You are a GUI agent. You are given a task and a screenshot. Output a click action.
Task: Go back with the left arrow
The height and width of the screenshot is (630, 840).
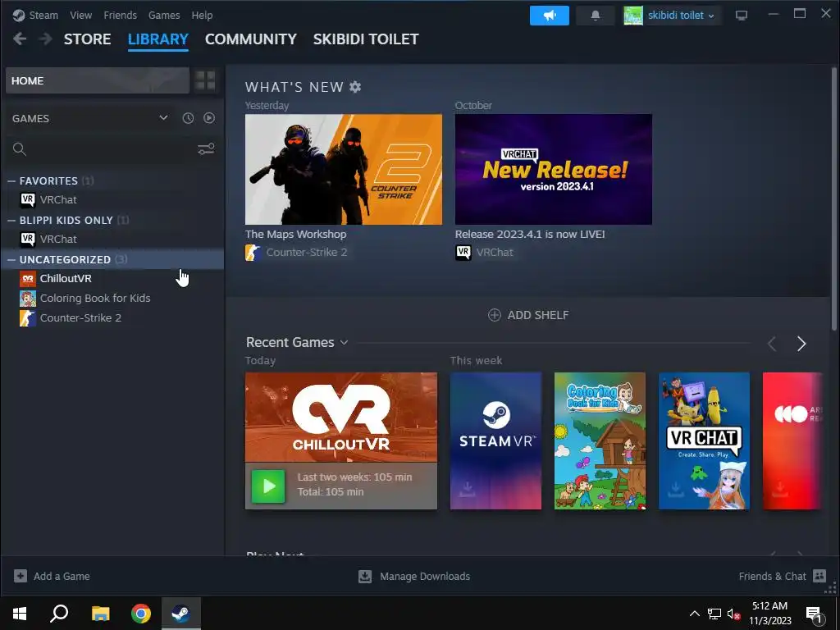pyautogui.click(x=20, y=39)
